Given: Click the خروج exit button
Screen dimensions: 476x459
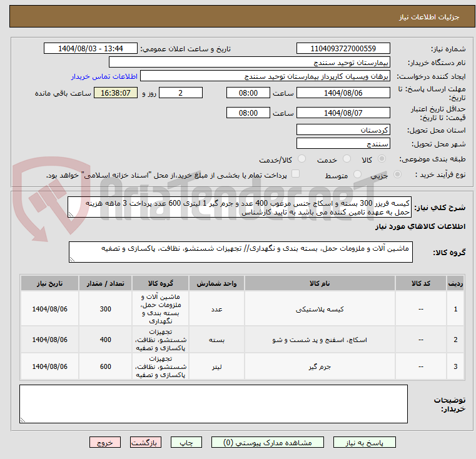Looking at the screenshot, I should pos(104,442).
